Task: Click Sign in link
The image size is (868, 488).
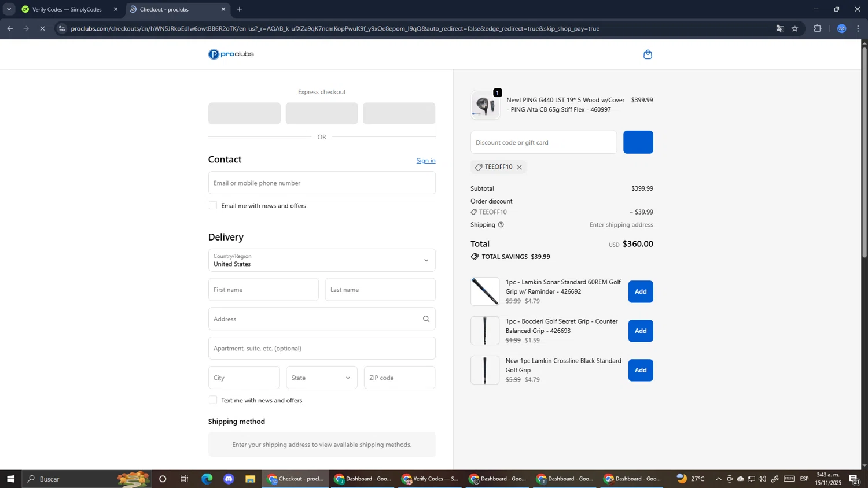Action: coord(426,161)
